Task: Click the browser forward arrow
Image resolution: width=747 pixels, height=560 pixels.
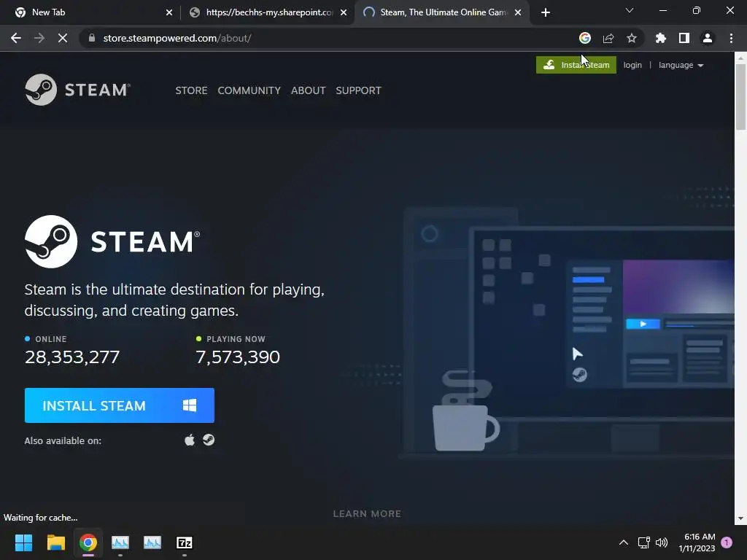Action: pyautogui.click(x=39, y=38)
